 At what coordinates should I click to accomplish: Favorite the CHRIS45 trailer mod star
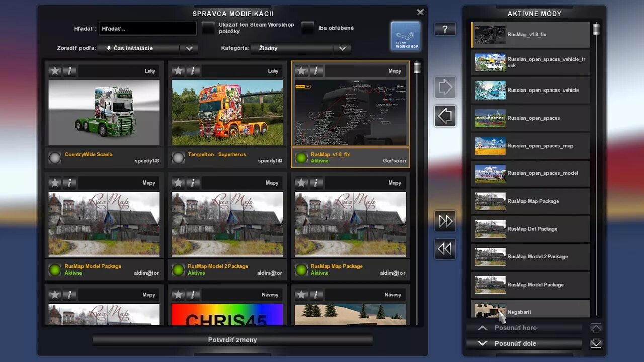[x=178, y=295]
